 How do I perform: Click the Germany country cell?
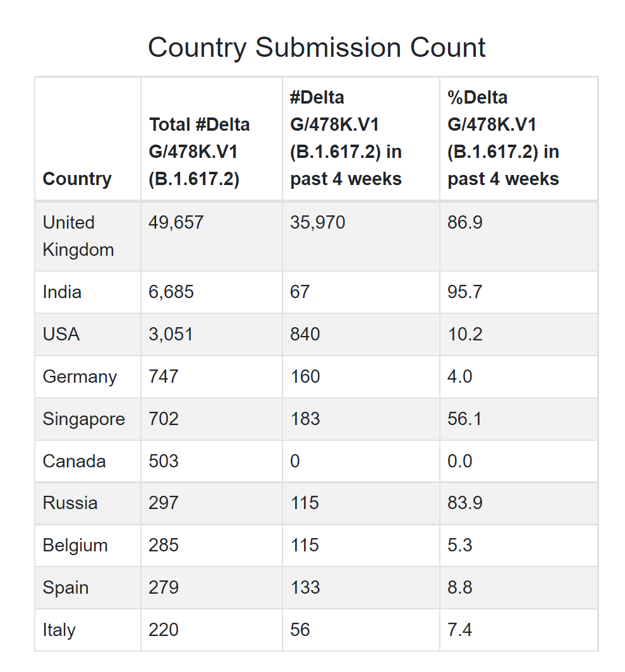click(x=80, y=376)
